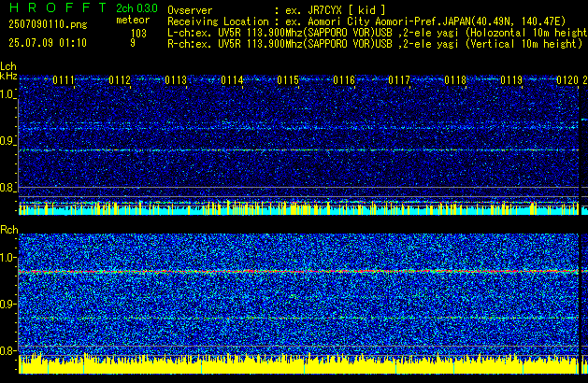Select the L-ch UV5R horizontal yagi line

[378, 33]
